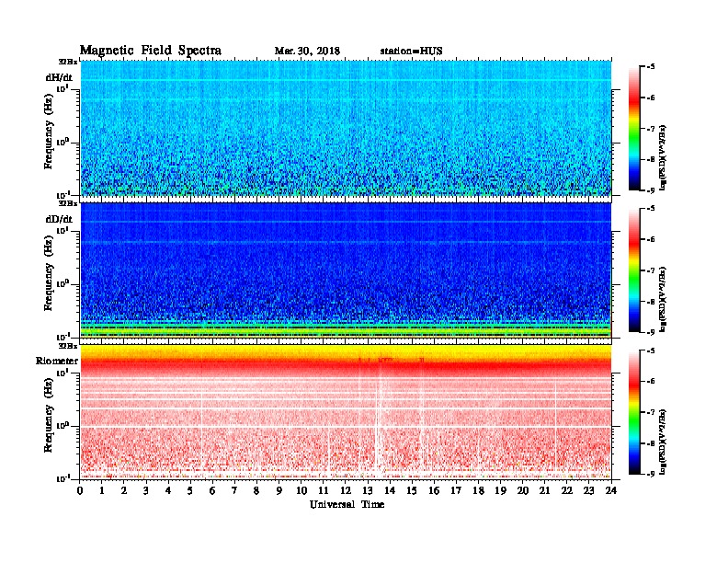This screenshot has height=563, width=728.
Task: Click the Riometer panel color bar
Action: tap(634, 411)
